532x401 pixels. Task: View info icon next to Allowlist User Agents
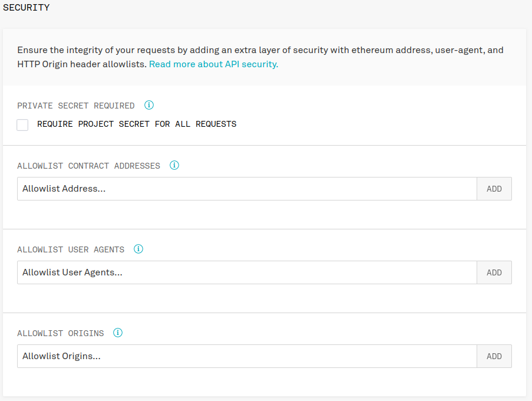pyautogui.click(x=138, y=249)
